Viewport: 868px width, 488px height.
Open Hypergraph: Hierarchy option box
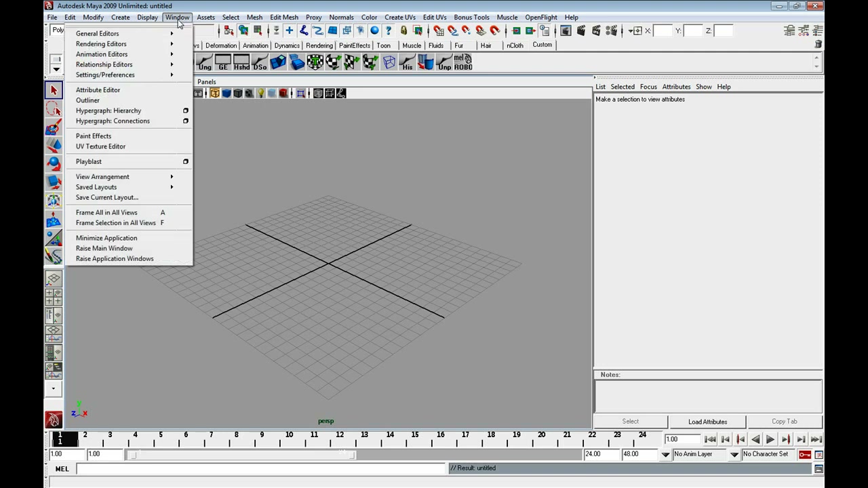point(185,110)
